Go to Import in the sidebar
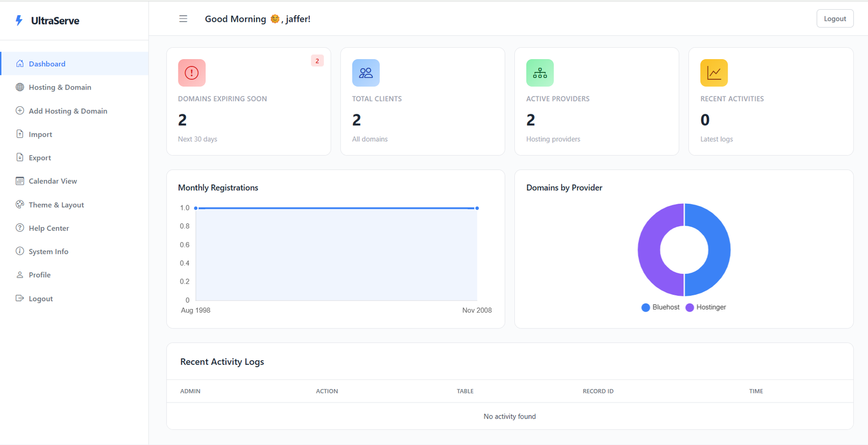 (x=40, y=134)
